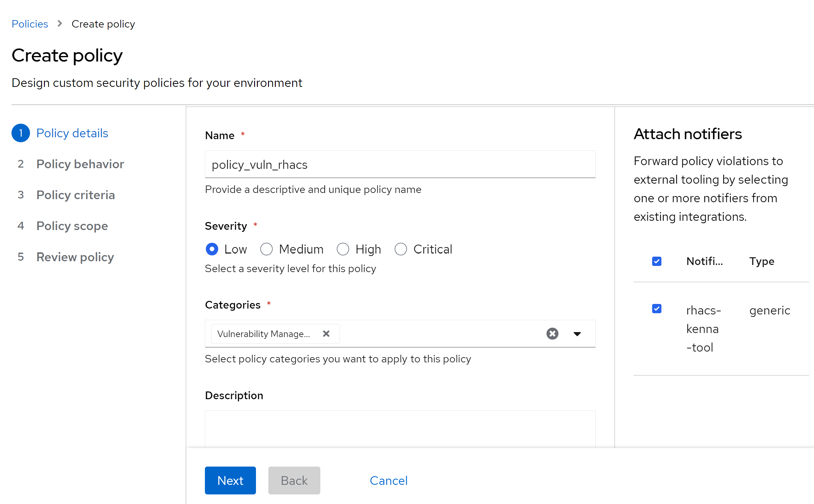Viewport: 814px width, 504px height.
Task: Clear all selected categories
Action: [552, 334]
